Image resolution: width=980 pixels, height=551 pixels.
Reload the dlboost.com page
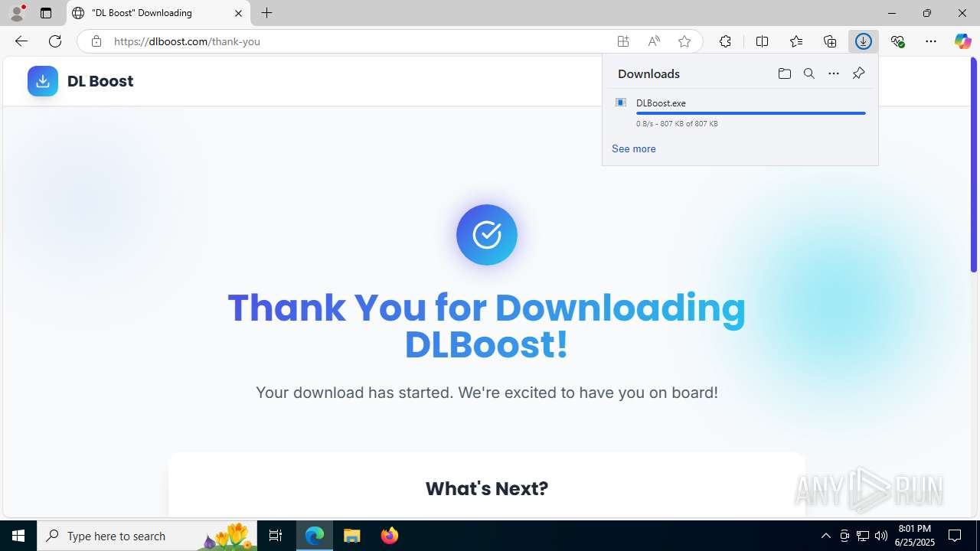click(55, 41)
